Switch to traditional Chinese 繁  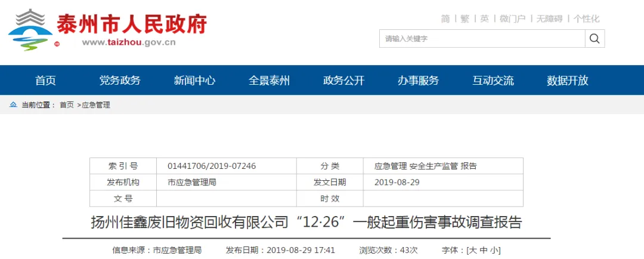465,18
